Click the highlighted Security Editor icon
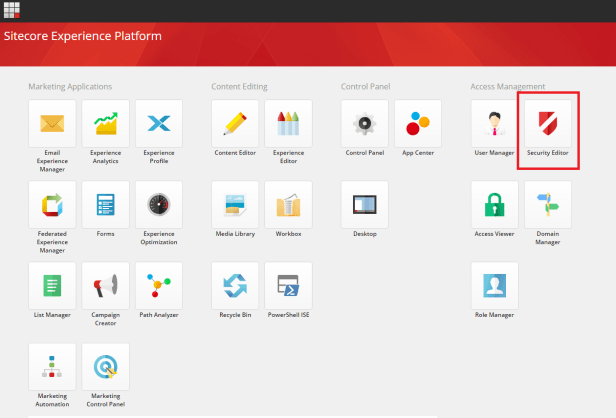The width and height of the screenshot is (616, 418). [547, 124]
